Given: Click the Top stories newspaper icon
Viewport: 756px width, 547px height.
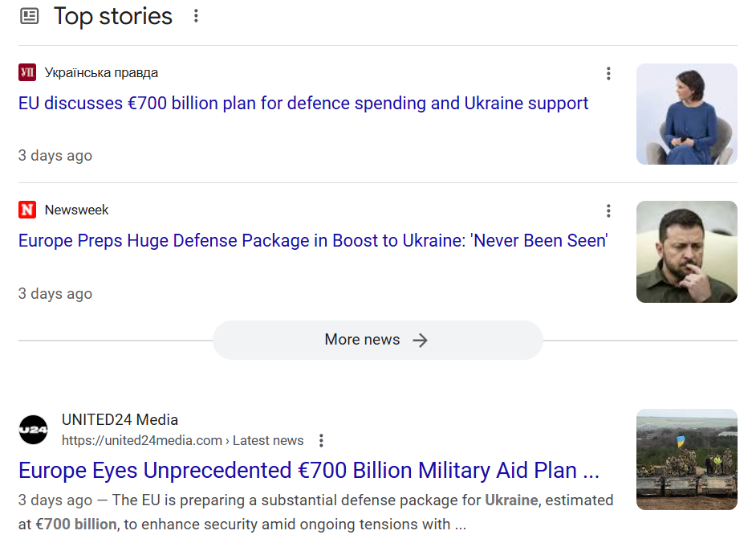Looking at the screenshot, I should pyautogui.click(x=30, y=16).
